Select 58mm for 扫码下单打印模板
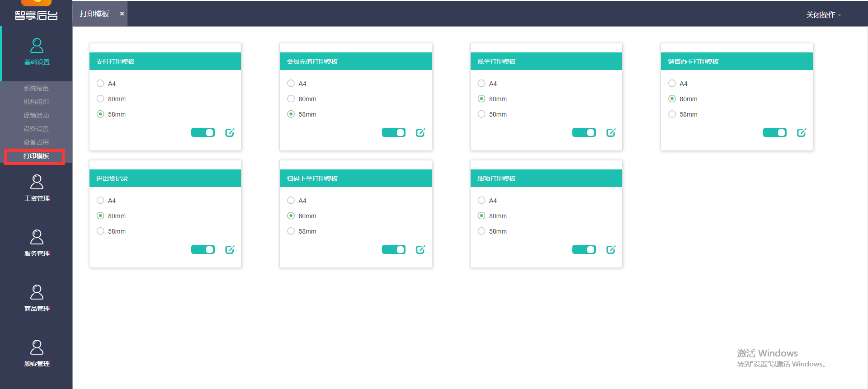The height and width of the screenshot is (389, 868). [291, 231]
